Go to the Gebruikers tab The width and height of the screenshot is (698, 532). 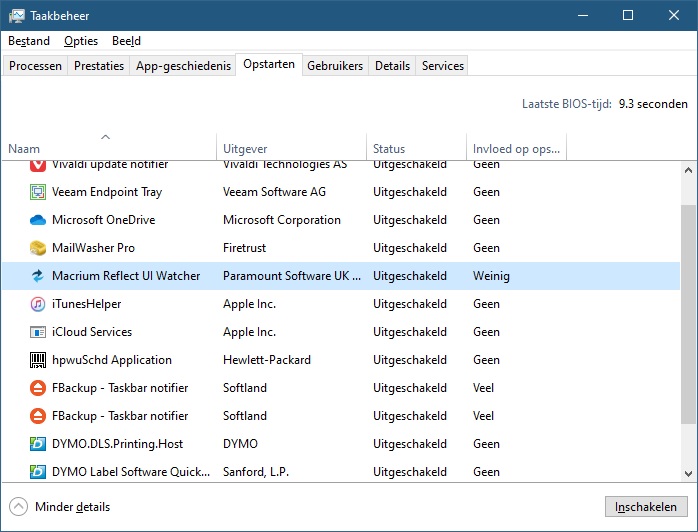click(x=335, y=66)
